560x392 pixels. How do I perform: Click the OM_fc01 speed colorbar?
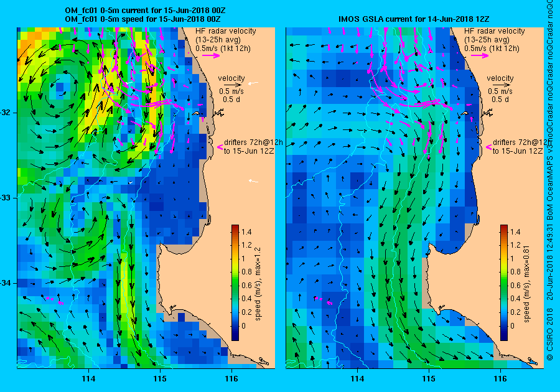[235, 282]
